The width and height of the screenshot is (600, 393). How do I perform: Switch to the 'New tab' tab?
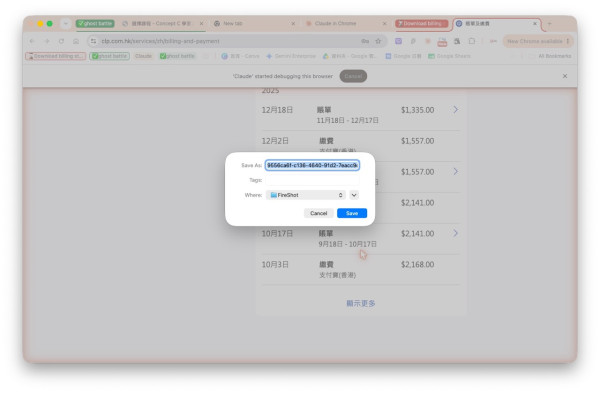click(x=233, y=23)
